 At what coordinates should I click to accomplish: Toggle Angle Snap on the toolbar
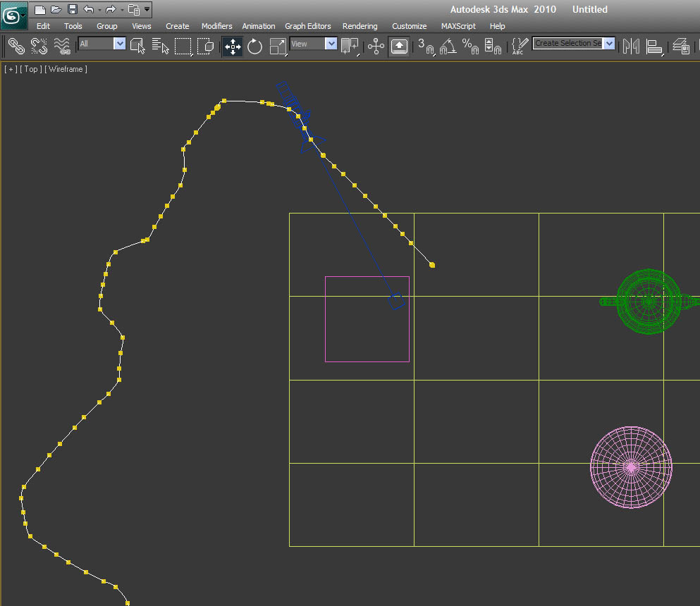pyautogui.click(x=448, y=47)
